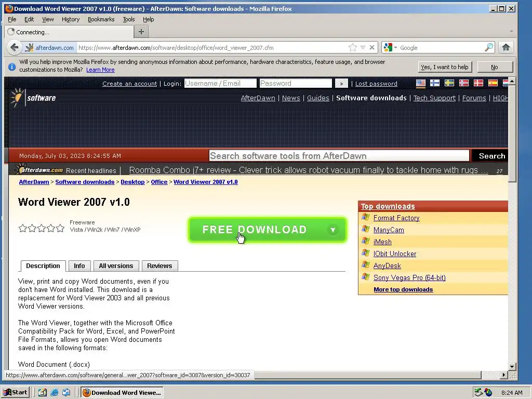This screenshot has height=399, width=532.
Task: Stop loading the page with the X icon
Action: (372, 47)
